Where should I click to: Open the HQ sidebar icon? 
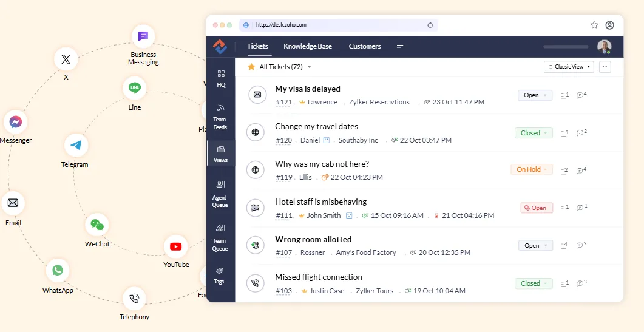pos(221,78)
